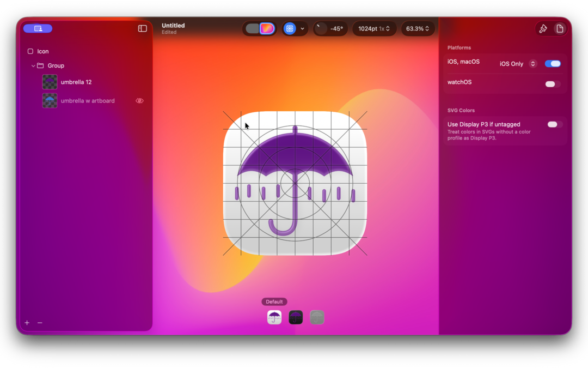Select the colorful gradient background option
Screen dimensions: 588x368
267,28
